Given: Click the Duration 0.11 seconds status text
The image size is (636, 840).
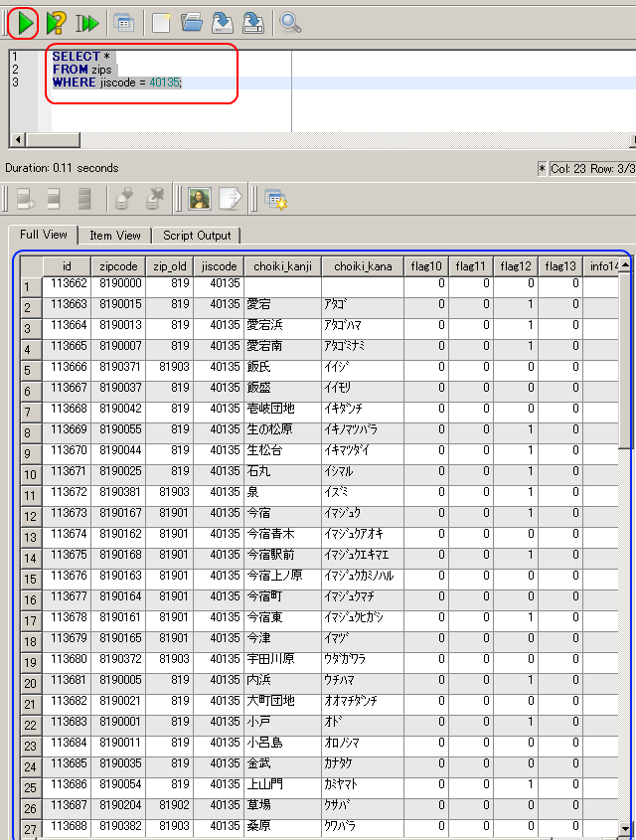Looking at the screenshot, I should tap(62, 168).
